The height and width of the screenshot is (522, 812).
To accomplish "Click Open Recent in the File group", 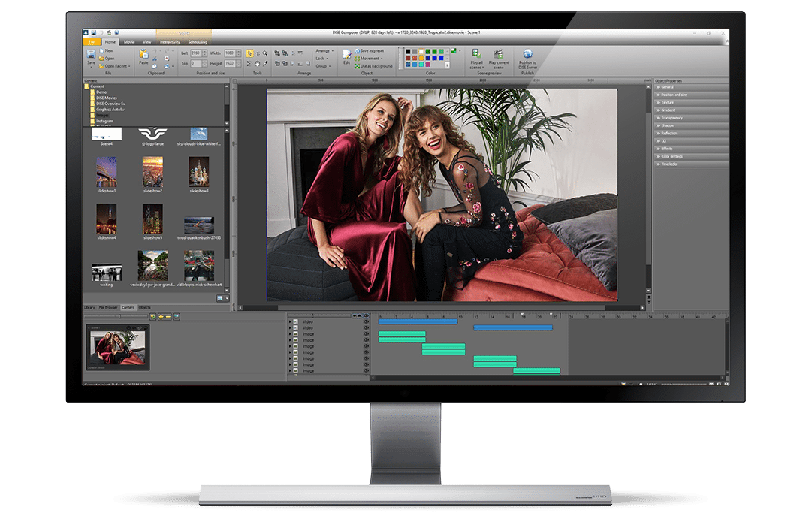I will point(113,65).
